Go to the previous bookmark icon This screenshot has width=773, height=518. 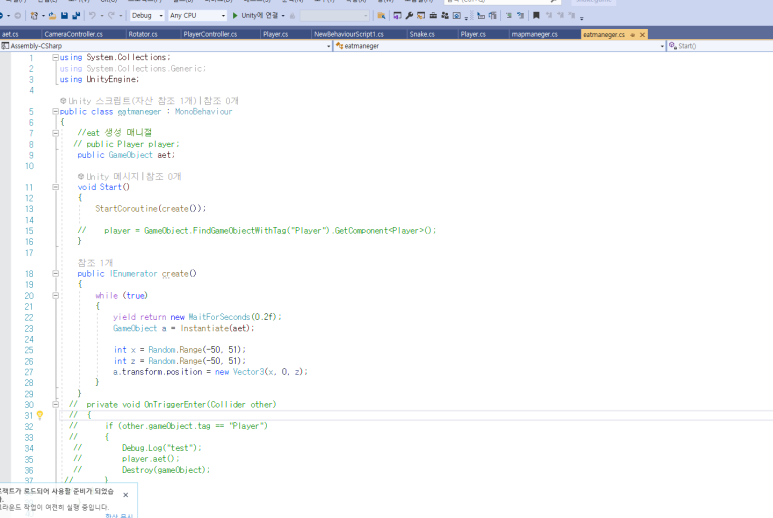tap(549, 16)
